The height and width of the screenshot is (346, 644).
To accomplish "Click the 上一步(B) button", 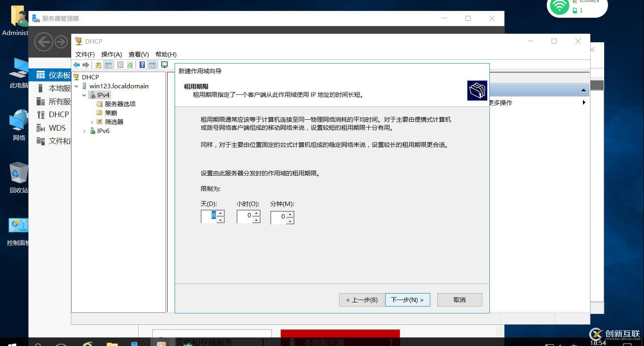I will coord(361,300).
